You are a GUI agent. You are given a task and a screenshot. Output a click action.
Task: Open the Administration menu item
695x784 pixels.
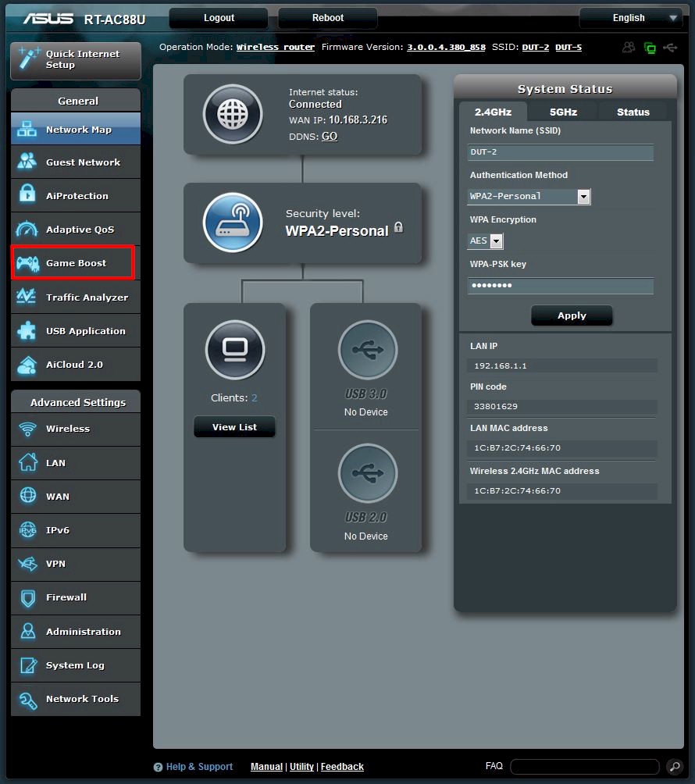[x=76, y=632]
